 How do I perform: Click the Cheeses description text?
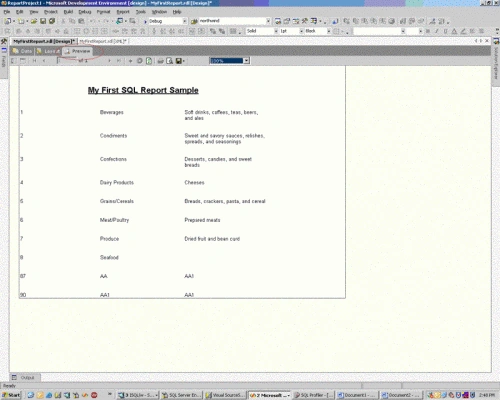coord(194,183)
